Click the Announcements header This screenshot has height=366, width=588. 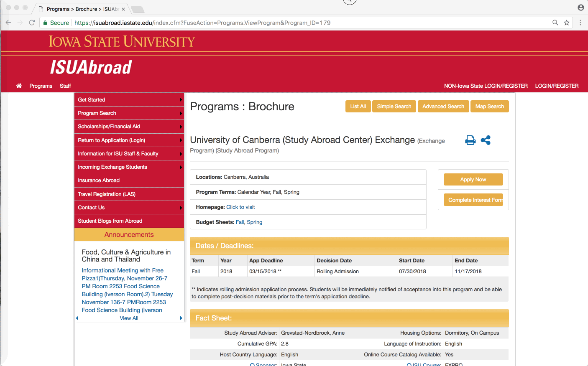coord(129,235)
